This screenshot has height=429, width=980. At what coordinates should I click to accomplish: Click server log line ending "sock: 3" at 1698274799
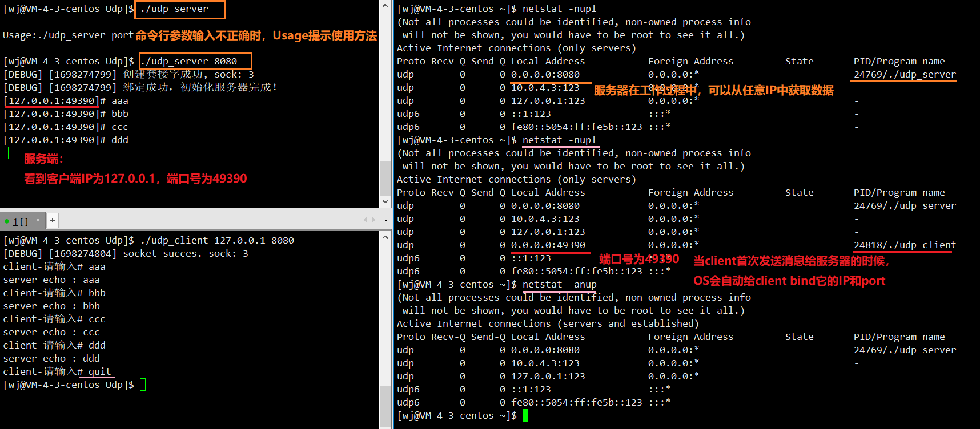tap(128, 74)
